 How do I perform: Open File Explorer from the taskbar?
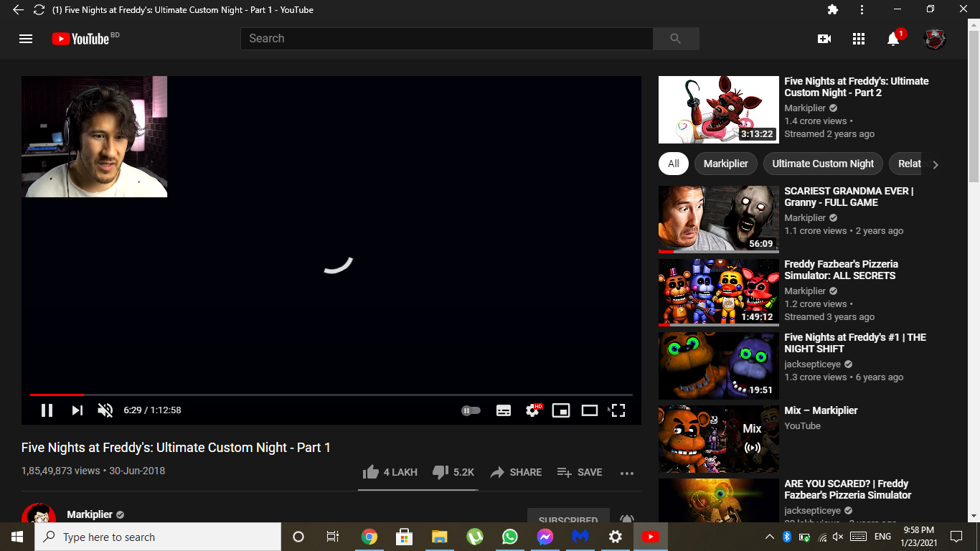tap(440, 537)
